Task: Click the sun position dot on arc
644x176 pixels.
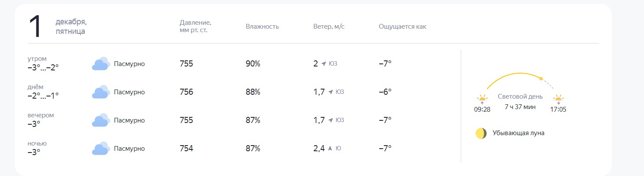Action: point(541,79)
